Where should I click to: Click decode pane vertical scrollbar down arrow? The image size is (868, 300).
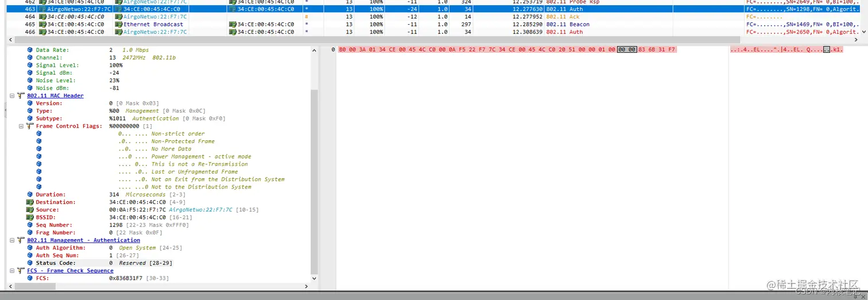pyautogui.click(x=313, y=279)
